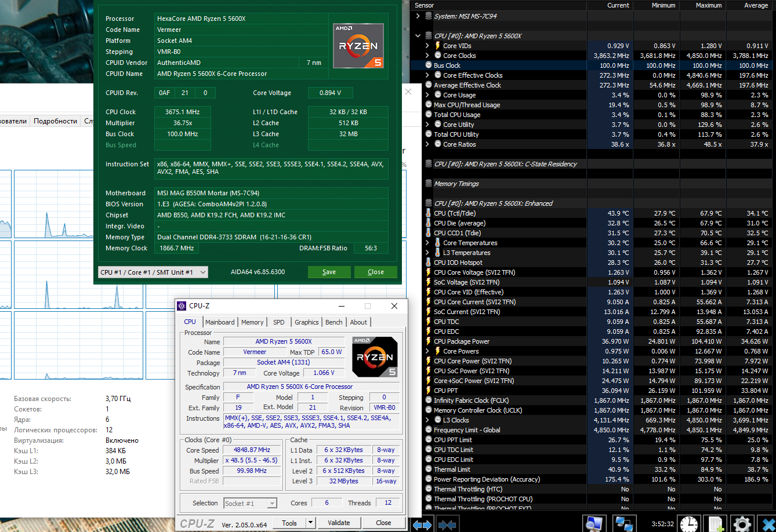This screenshot has height=532, width=776.
Task: Click the Validate button in CPU-Z
Action: (339, 523)
